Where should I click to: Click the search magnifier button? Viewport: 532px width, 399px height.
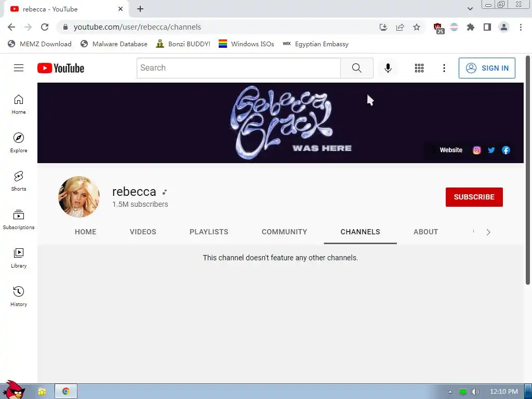coord(356,68)
